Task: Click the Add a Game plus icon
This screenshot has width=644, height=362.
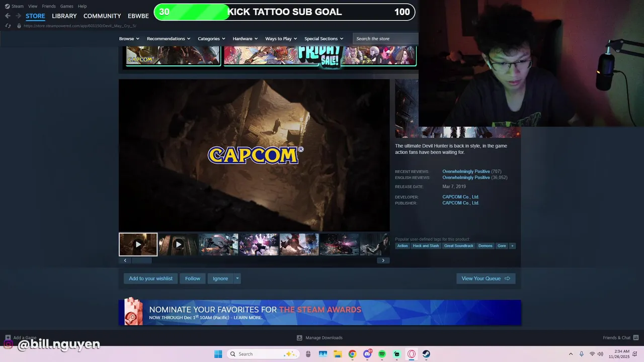Action: tap(8, 338)
